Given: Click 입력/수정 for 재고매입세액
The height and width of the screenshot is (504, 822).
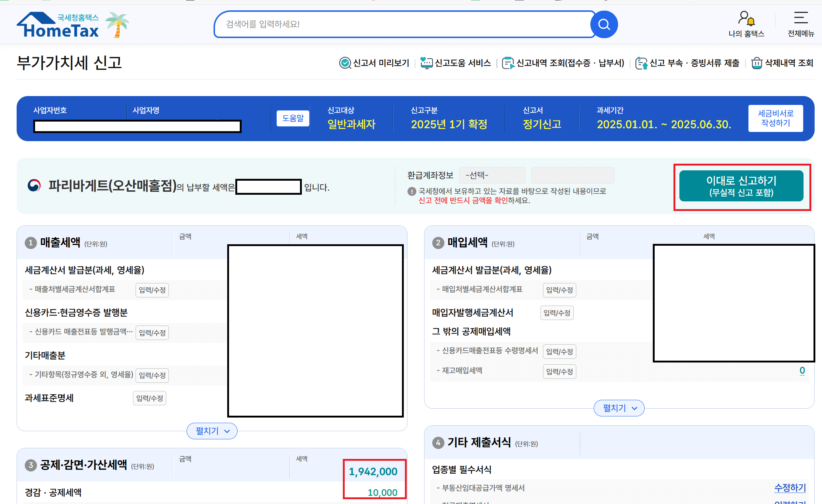Looking at the screenshot, I should [559, 371].
